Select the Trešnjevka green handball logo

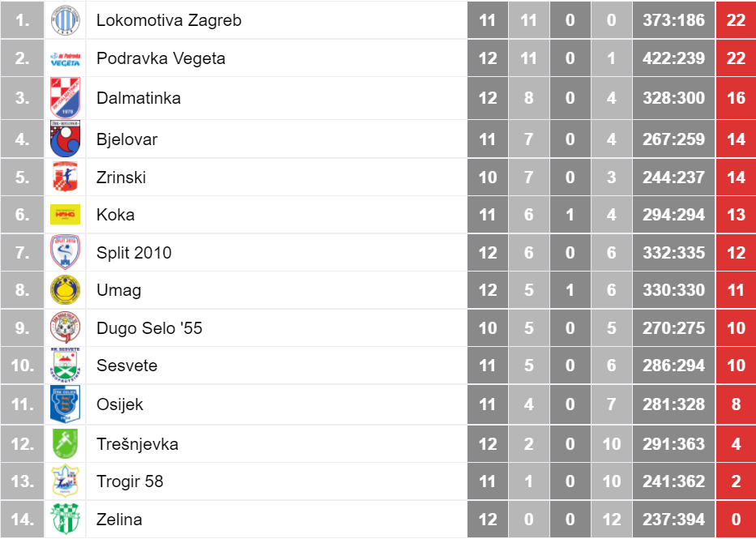pos(65,443)
